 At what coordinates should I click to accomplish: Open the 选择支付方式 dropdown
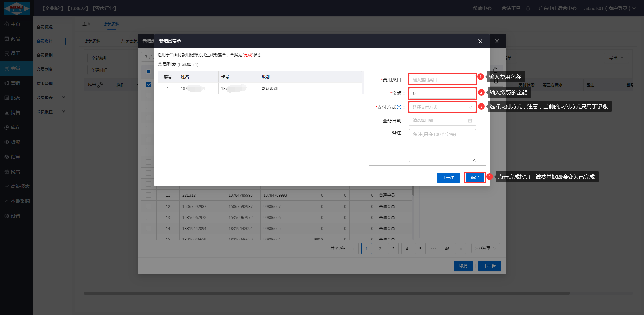click(442, 107)
